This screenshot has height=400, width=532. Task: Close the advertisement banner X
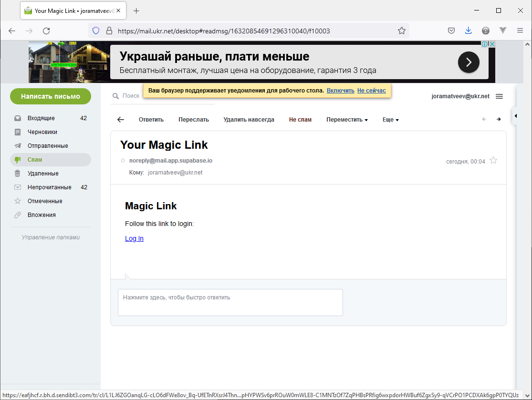click(x=492, y=44)
